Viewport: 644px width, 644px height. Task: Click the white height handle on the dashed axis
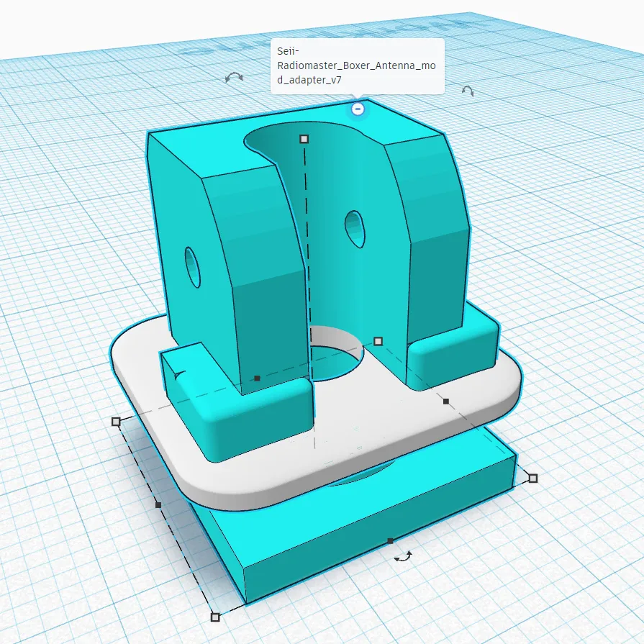click(303, 138)
